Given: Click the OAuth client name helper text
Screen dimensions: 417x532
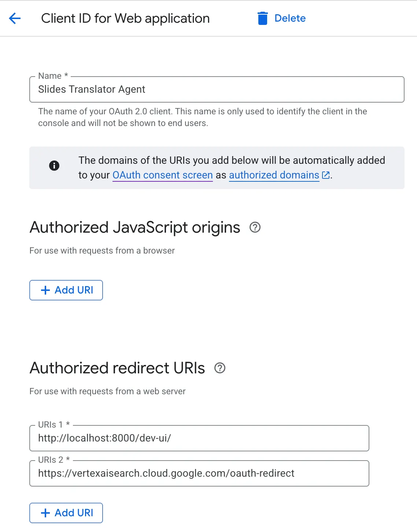Looking at the screenshot, I should [203, 117].
